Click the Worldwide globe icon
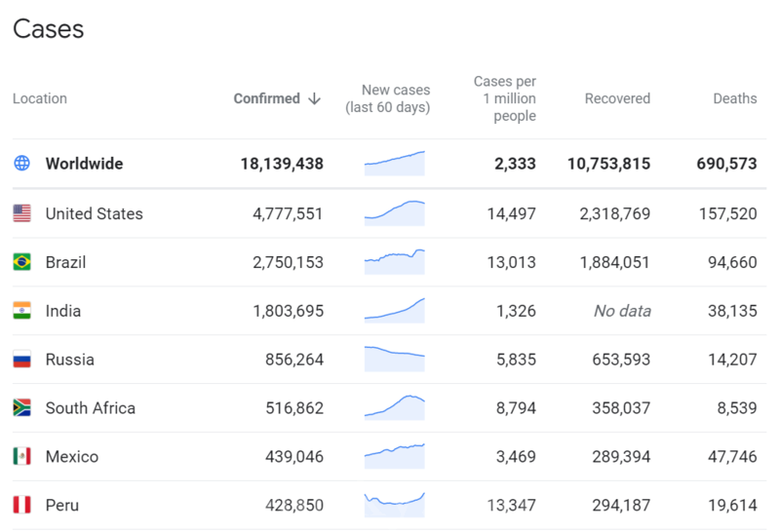Viewport: 780px width, 532px height. point(21,164)
